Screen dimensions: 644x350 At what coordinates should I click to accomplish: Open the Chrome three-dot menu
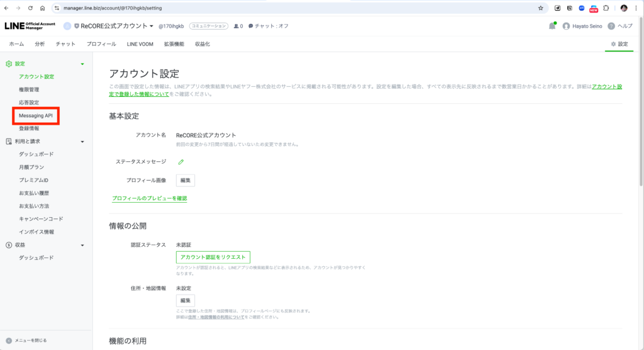coord(636,8)
